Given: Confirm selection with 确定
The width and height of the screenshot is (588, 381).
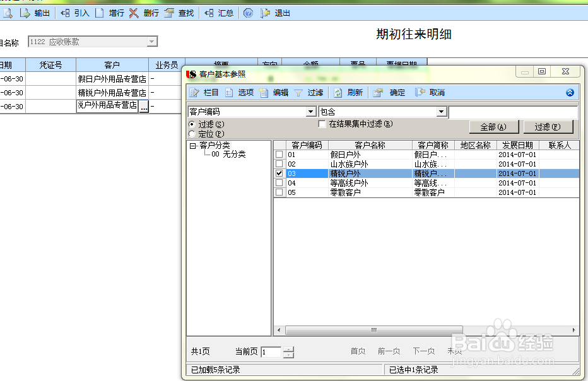Looking at the screenshot, I should click(389, 93).
